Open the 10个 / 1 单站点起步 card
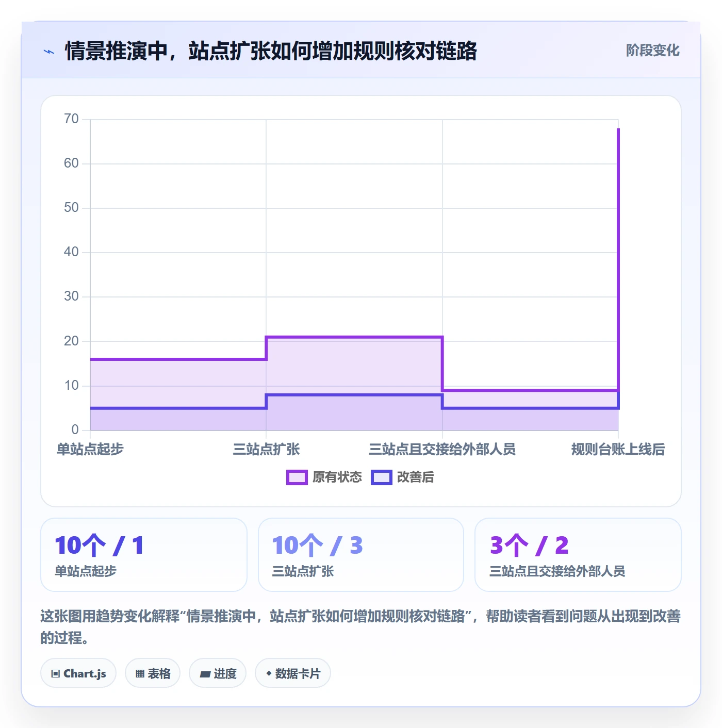Screen dimensions: 722x728 pos(144,555)
